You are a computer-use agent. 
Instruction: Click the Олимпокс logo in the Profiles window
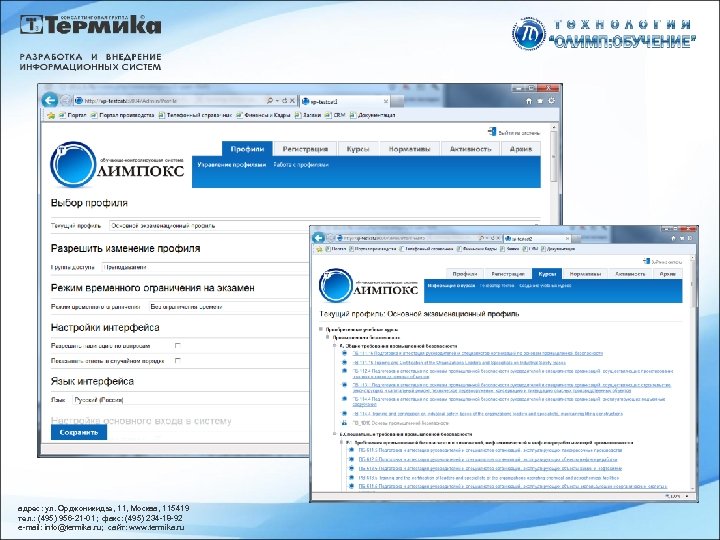coord(117,165)
